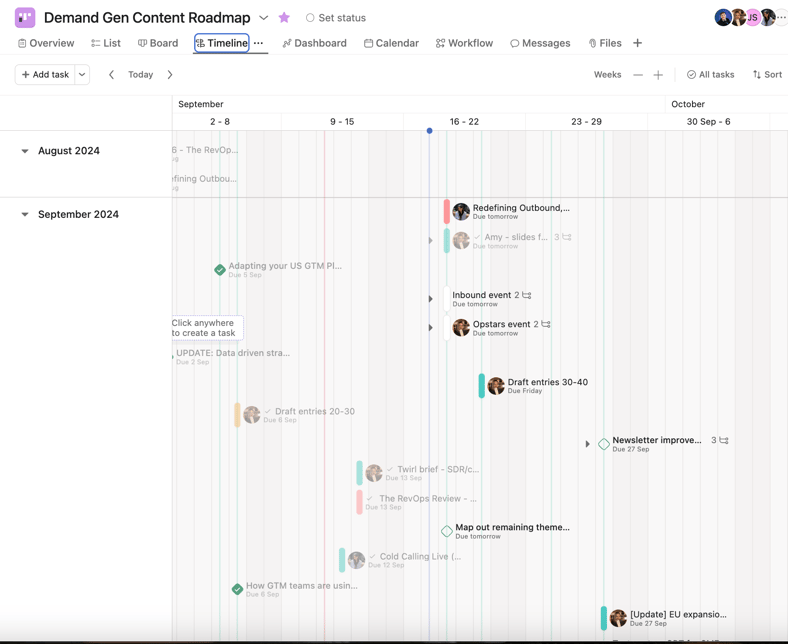Jump to Today on timeline
The width and height of the screenshot is (788, 644).
(x=140, y=74)
